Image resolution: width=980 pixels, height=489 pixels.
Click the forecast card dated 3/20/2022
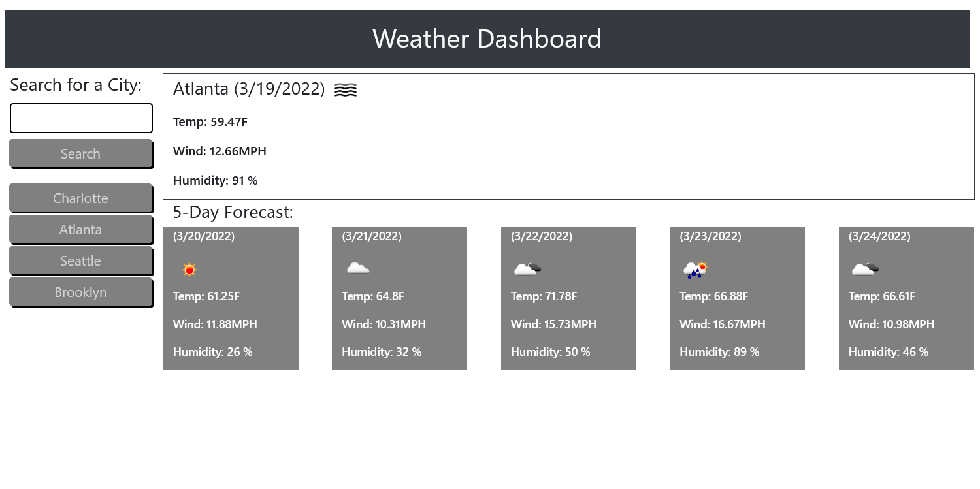tap(231, 298)
